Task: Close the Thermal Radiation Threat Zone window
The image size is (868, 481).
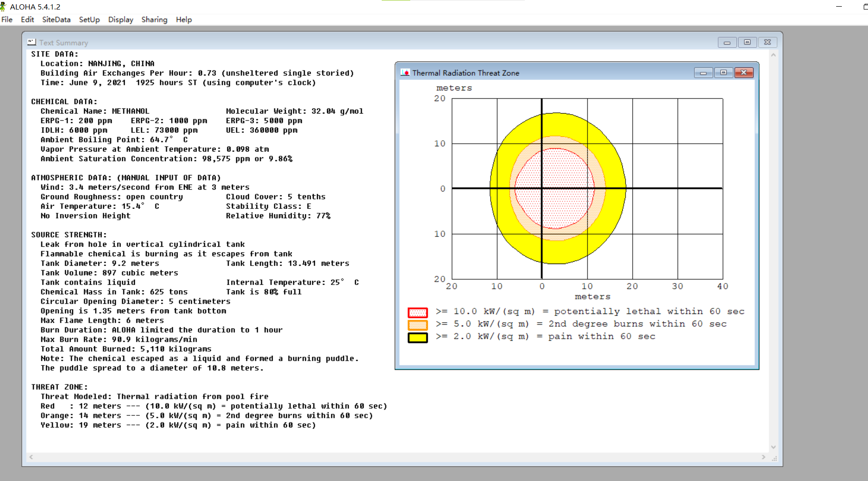Action: 744,72
